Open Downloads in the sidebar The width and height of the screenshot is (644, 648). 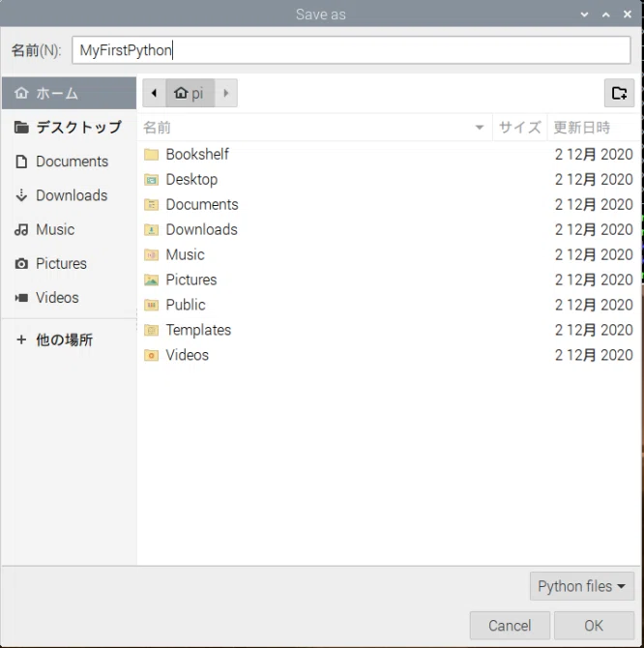pyautogui.click(x=69, y=195)
